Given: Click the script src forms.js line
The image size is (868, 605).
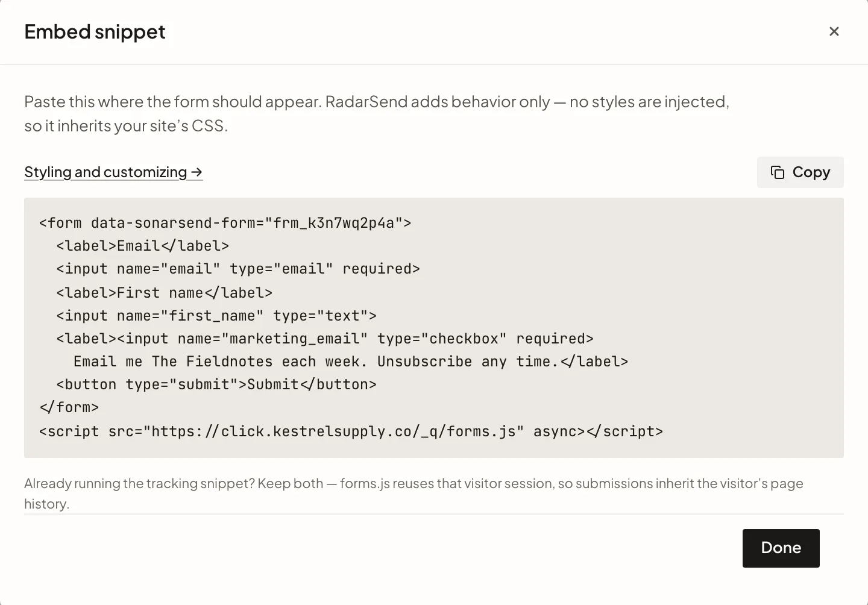Looking at the screenshot, I should tap(351, 431).
